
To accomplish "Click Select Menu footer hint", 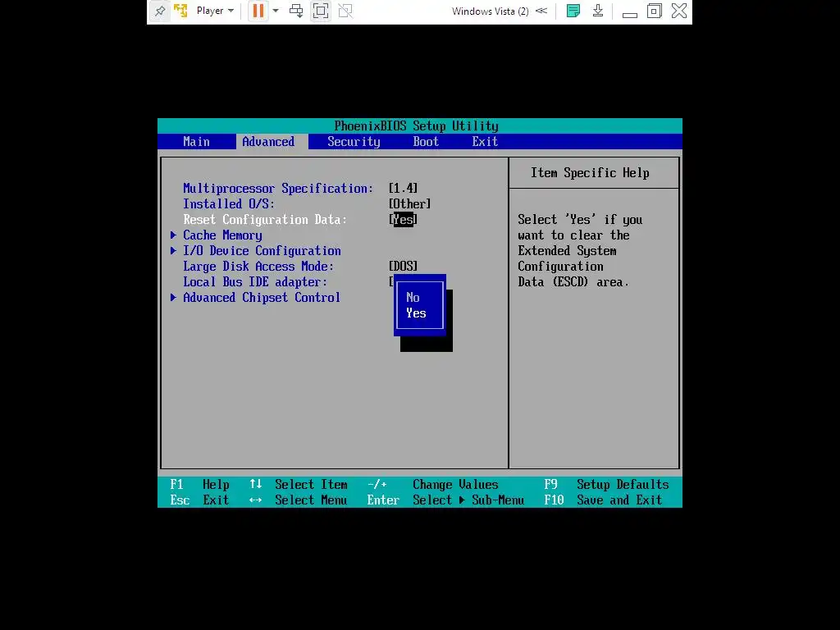I will tap(298, 500).
